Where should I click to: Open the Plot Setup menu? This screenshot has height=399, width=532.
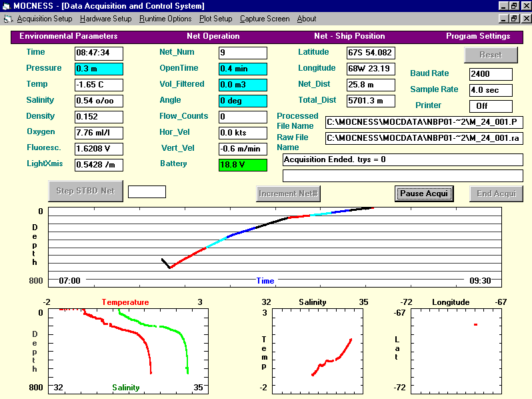(215, 19)
